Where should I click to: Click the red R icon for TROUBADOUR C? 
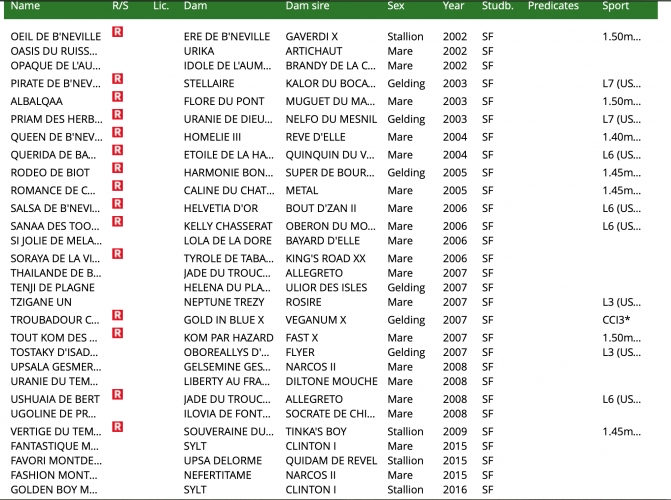(x=117, y=315)
